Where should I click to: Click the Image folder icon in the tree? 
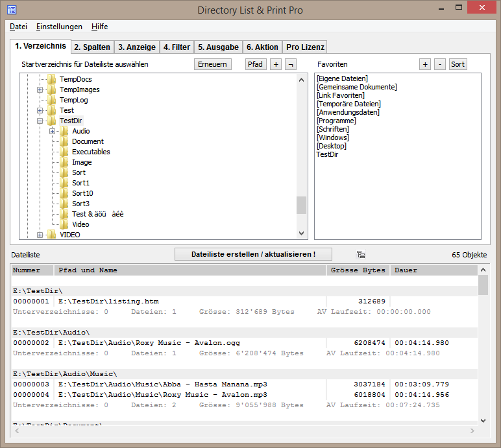64,162
